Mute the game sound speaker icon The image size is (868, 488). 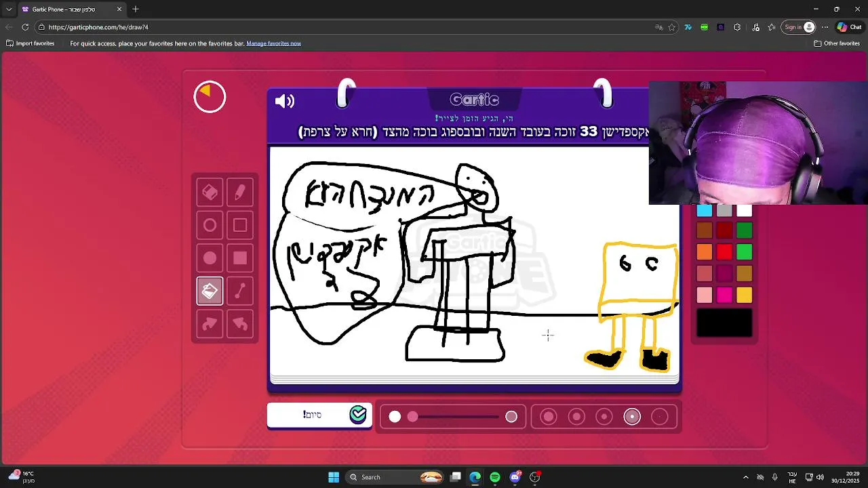(285, 102)
